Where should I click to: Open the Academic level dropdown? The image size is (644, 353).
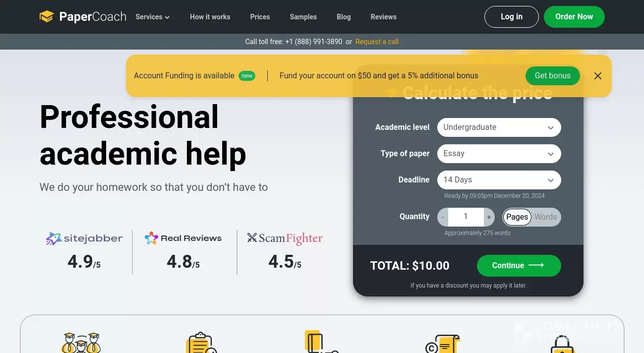tap(499, 127)
